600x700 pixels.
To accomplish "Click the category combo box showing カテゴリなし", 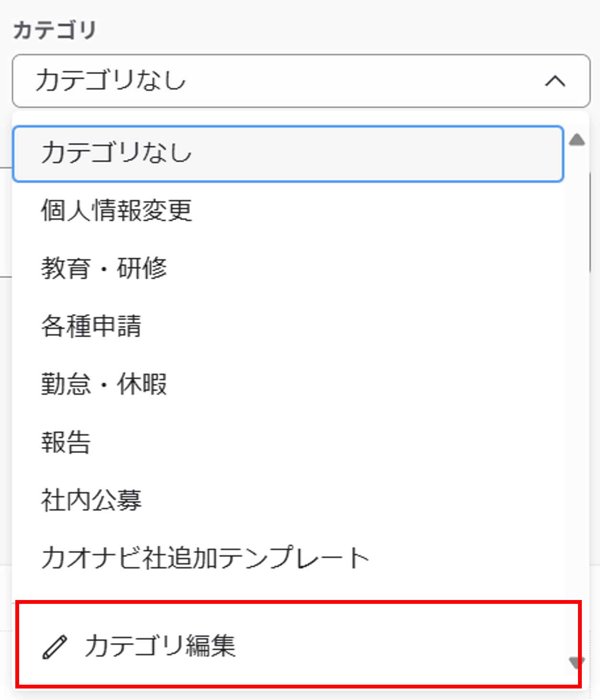I will tap(301, 80).
